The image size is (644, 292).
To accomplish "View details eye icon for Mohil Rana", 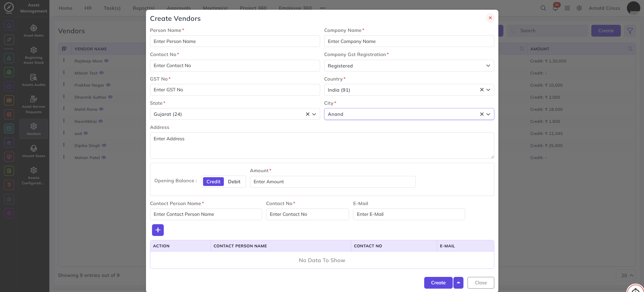I will pyautogui.click(x=101, y=109).
